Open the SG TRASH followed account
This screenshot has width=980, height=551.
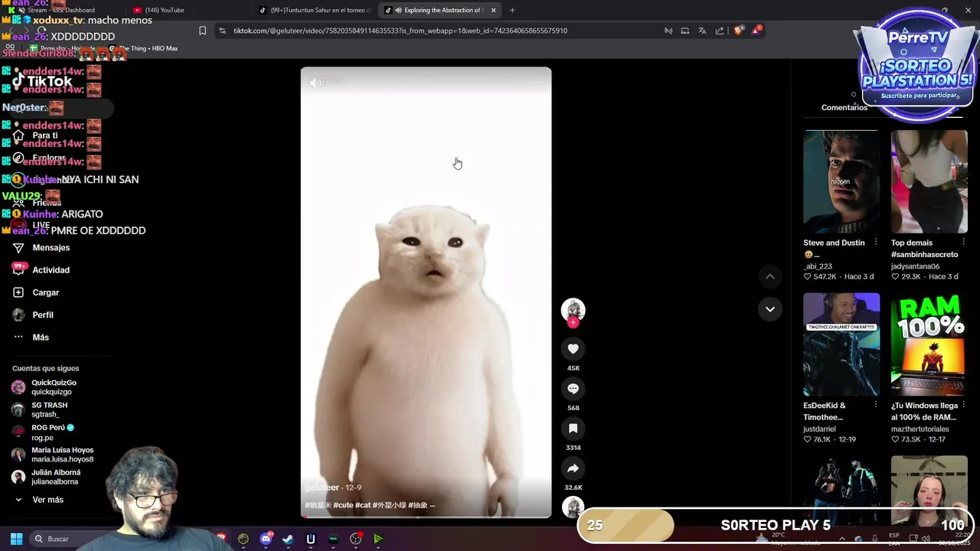click(49, 409)
